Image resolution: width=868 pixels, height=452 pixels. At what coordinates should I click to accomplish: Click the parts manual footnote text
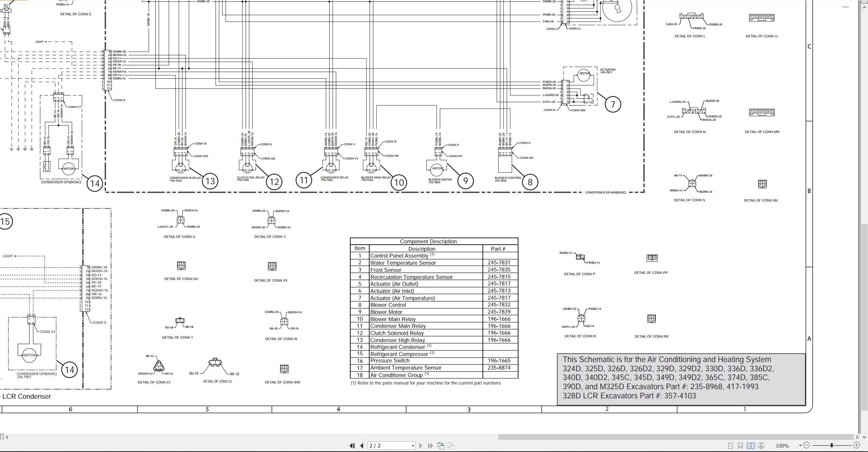point(426,383)
